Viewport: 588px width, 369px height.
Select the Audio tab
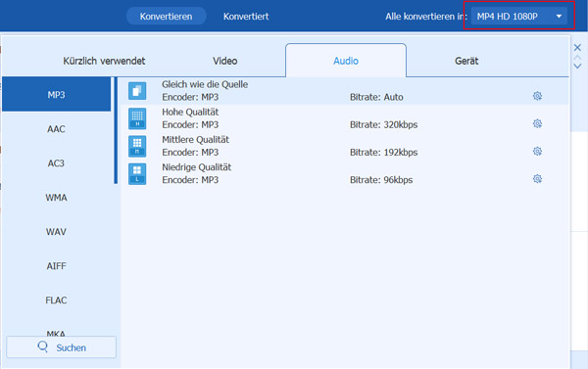346,61
